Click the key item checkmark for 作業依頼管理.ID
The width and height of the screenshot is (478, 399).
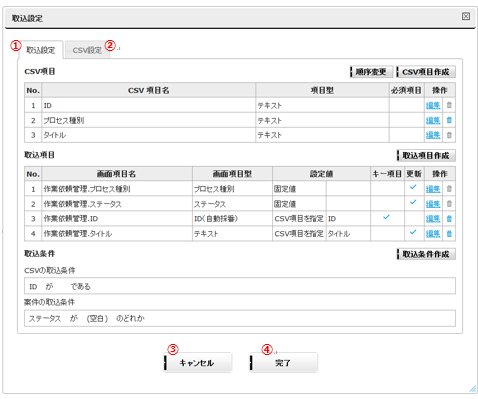point(386,217)
